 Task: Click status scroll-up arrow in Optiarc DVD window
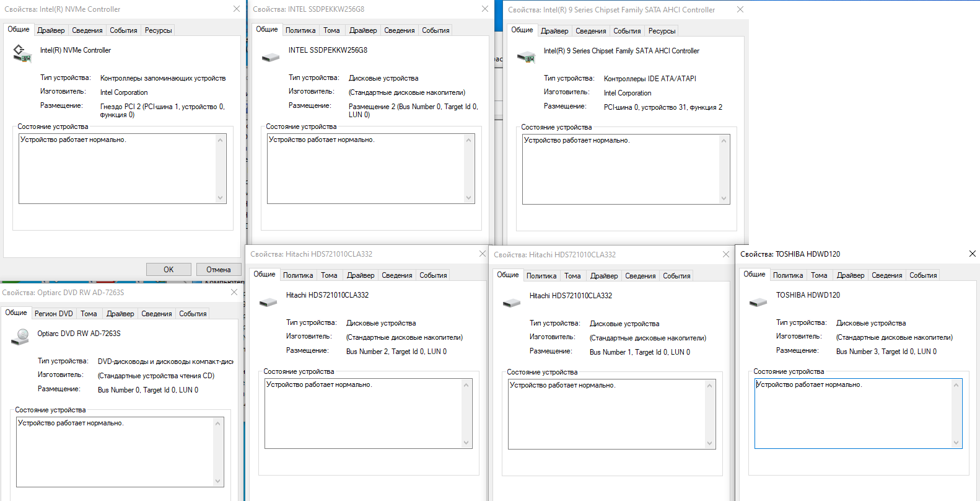217,423
